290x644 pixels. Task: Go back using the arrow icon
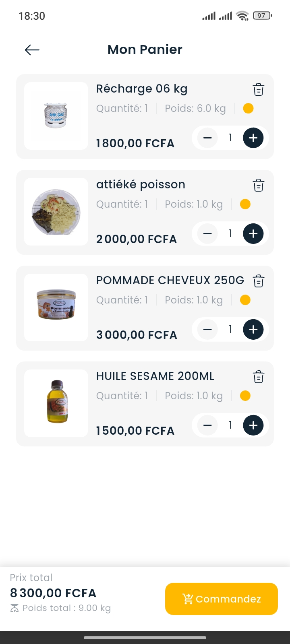coord(32,50)
